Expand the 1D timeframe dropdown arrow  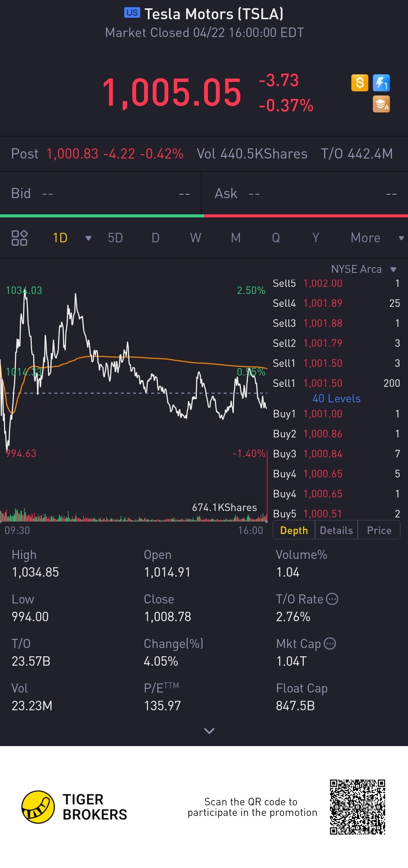click(x=88, y=238)
